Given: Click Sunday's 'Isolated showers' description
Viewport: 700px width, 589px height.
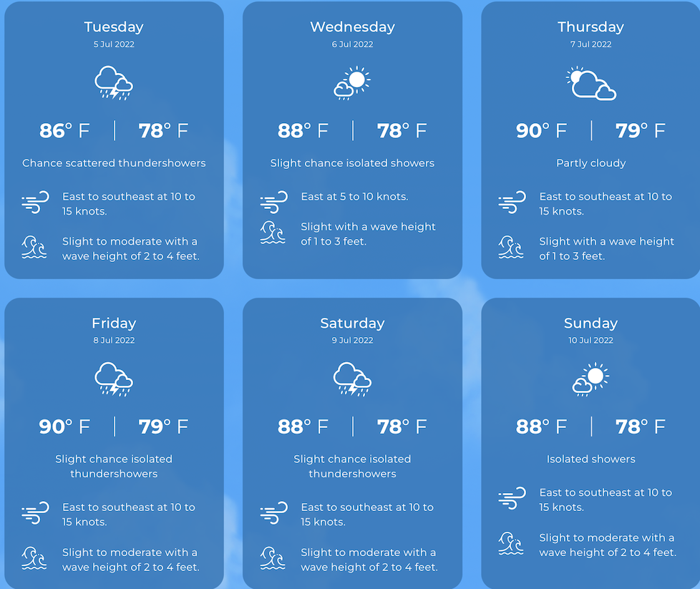Looking at the screenshot, I should pos(590,459).
